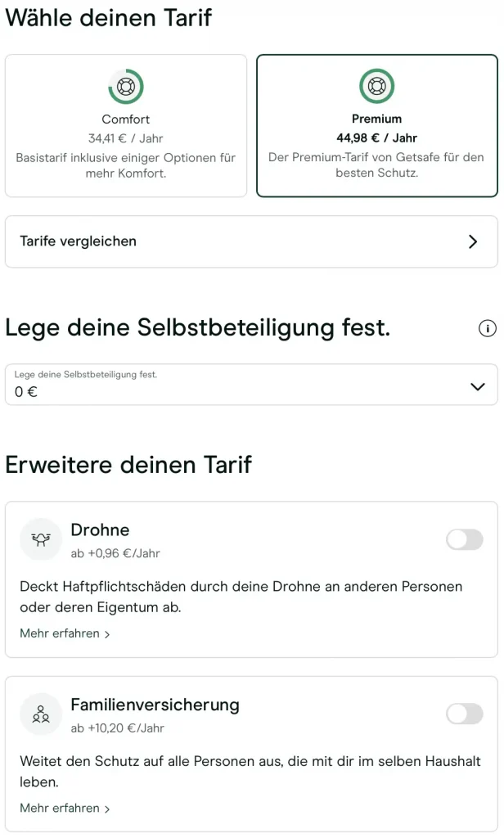Select the Comfort tariff card

coord(126,126)
